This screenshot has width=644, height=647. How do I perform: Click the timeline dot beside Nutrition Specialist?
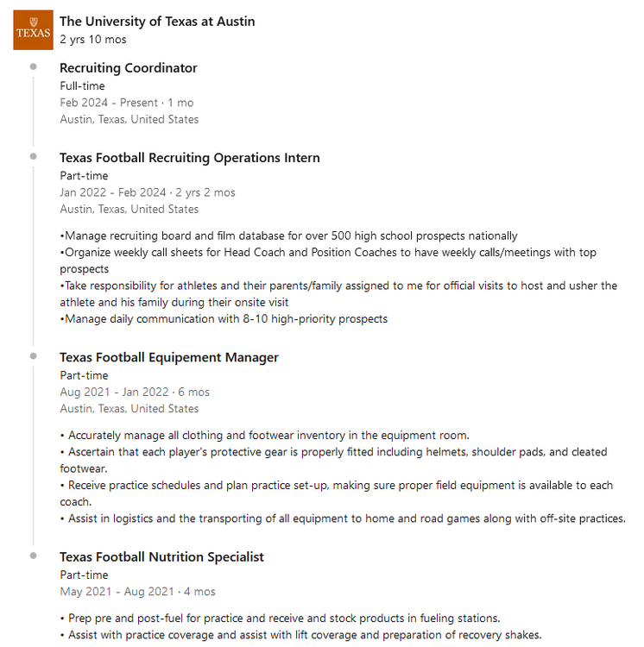pyautogui.click(x=33, y=556)
